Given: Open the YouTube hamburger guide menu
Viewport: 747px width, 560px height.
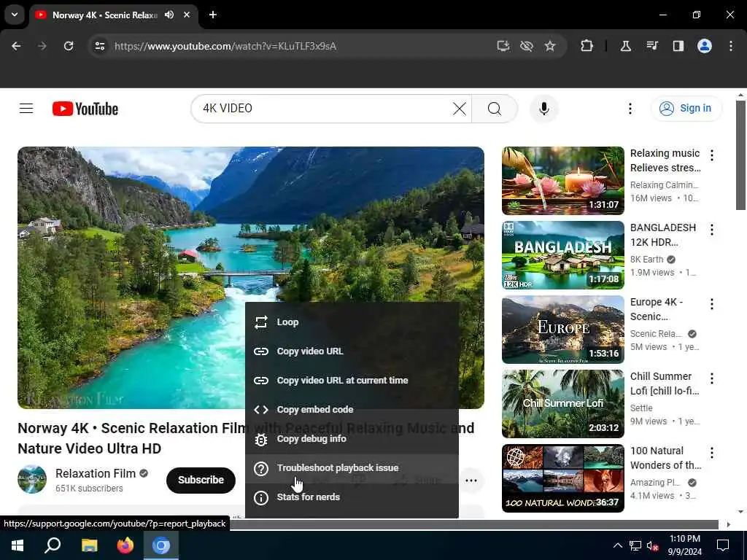Looking at the screenshot, I should point(26,109).
